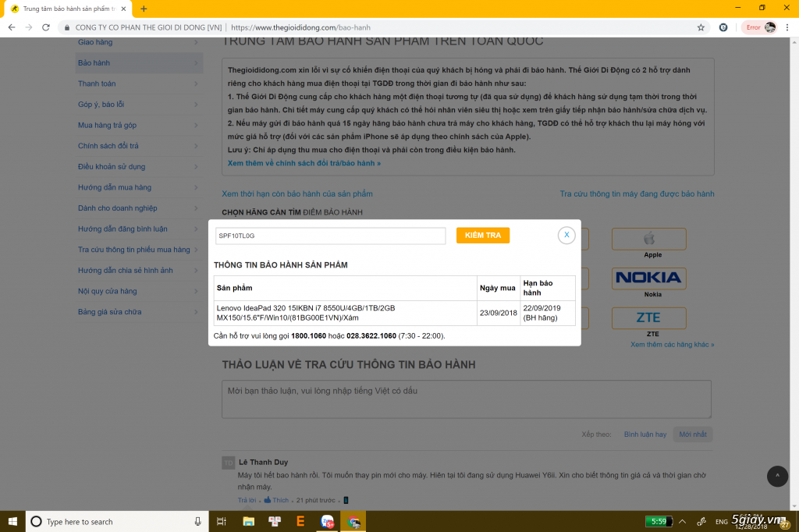Expand the Nội quy cửa hàng arrow
This screenshot has height=532, width=799.
point(196,292)
